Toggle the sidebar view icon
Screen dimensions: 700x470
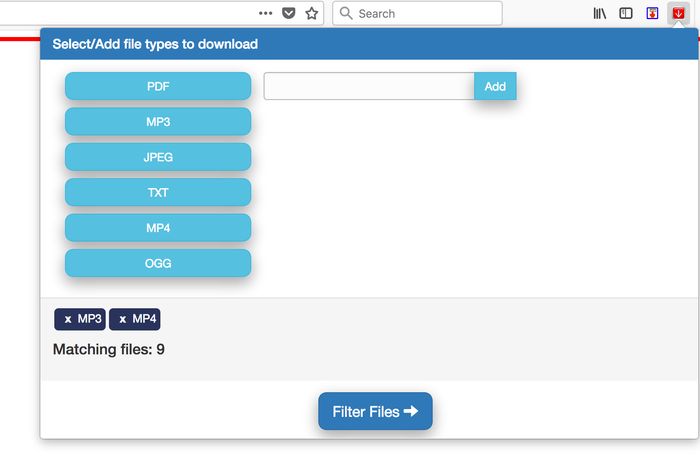tap(626, 14)
